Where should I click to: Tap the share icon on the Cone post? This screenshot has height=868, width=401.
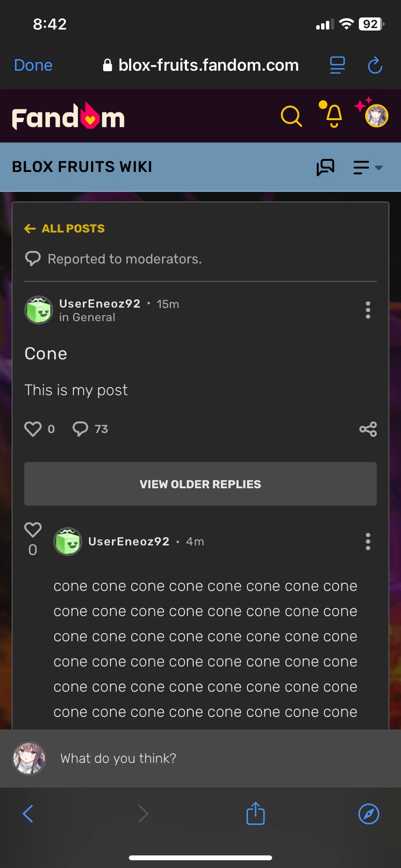368,429
